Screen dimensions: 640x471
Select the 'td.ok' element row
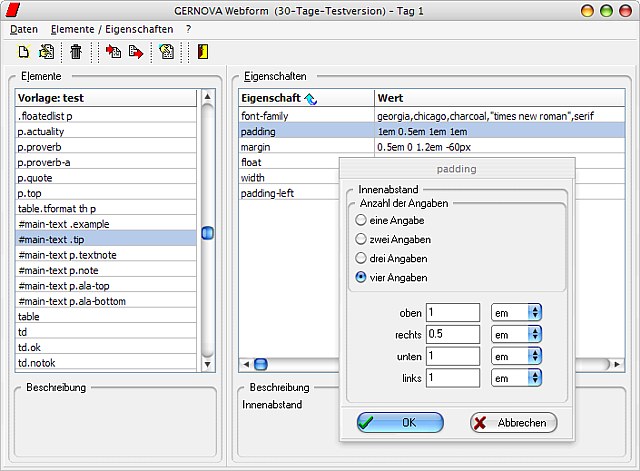point(106,347)
